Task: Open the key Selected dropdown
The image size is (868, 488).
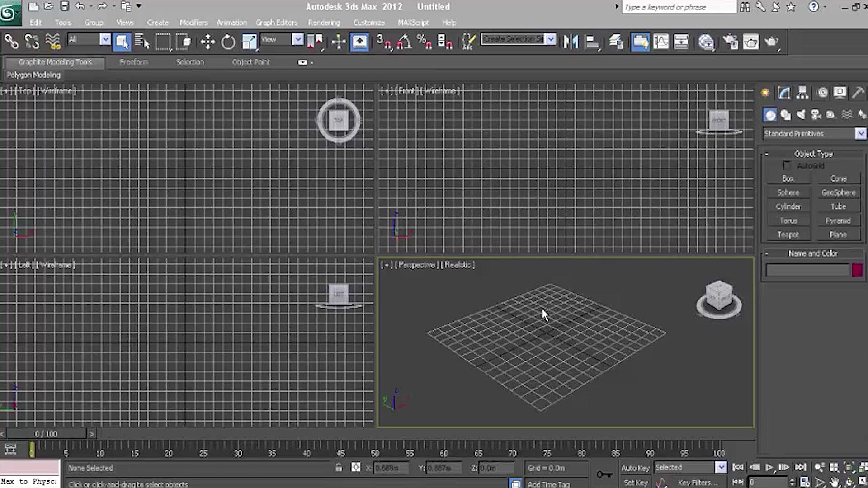Action: coord(721,467)
